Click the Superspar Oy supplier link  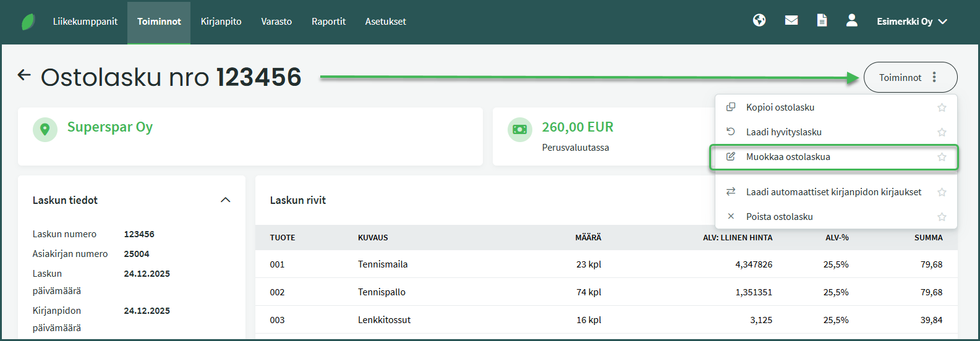click(109, 127)
